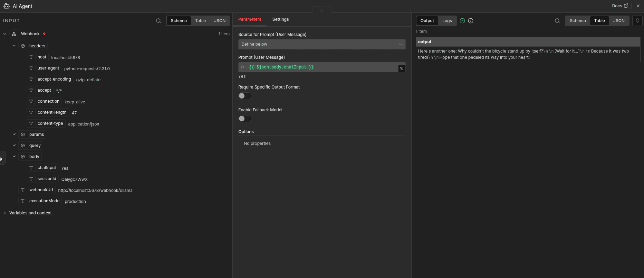
Task: Click the green success checkmark icon
Action: point(462,21)
